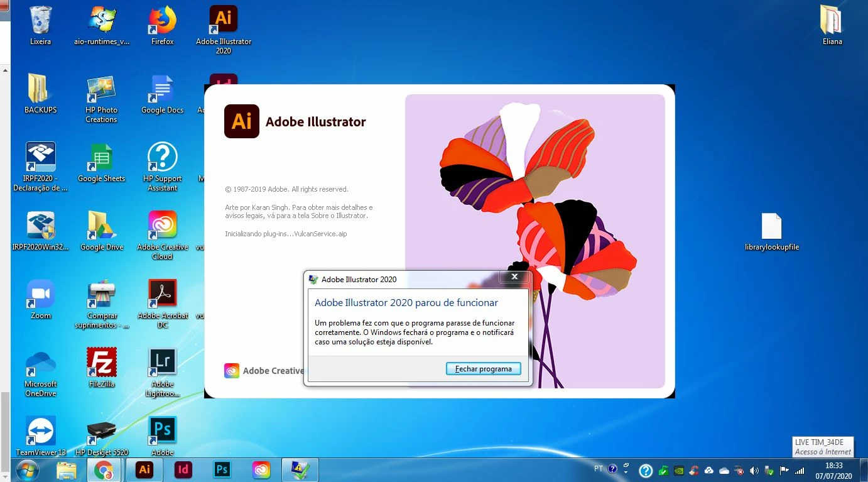Click the 'Arte por Karan Singh' credit text
The image size is (868, 482).
(x=299, y=212)
